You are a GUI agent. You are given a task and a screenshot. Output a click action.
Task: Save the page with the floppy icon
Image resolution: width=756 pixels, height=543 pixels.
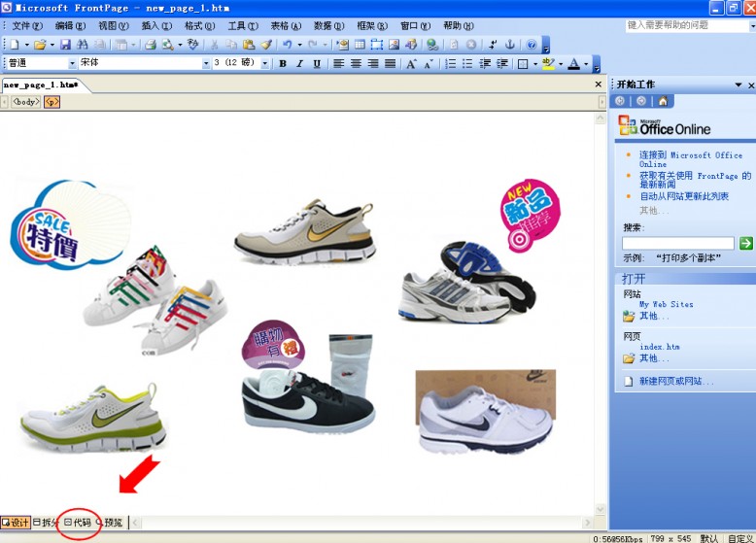coord(65,45)
